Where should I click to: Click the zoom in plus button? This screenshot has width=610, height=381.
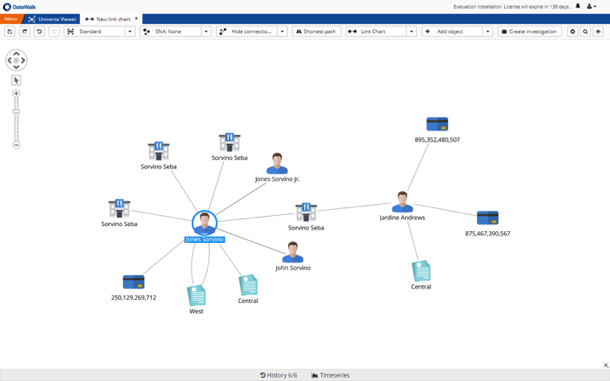point(16,93)
